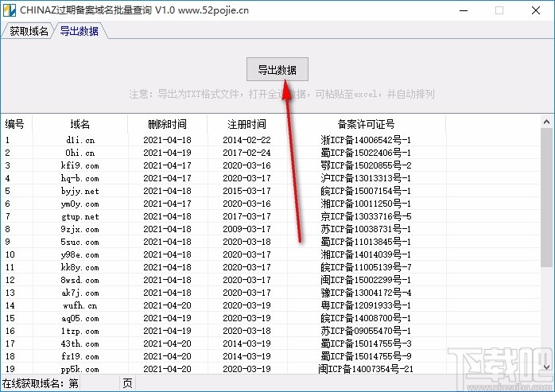Click the scrollbar up arrow
Screen dimensions: 555x392
(546, 122)
